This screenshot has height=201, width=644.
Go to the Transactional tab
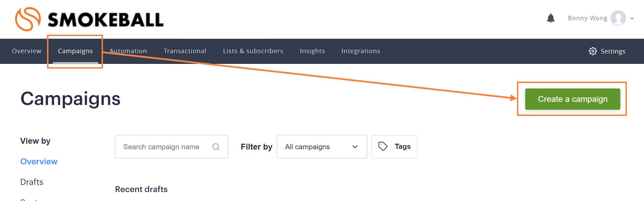pos(185,51)
